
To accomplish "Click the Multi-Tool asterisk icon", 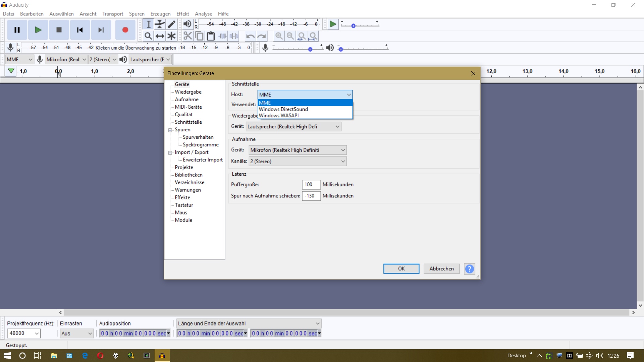I will (171, 36).
